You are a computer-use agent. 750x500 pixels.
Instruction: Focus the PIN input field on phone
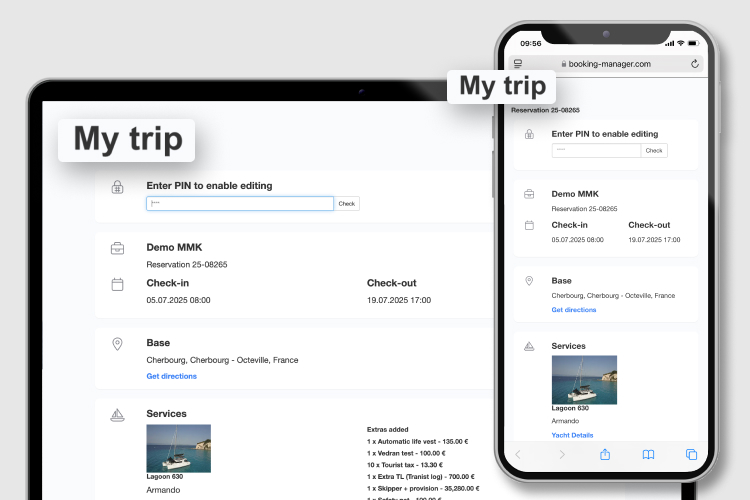click(596, 151)
